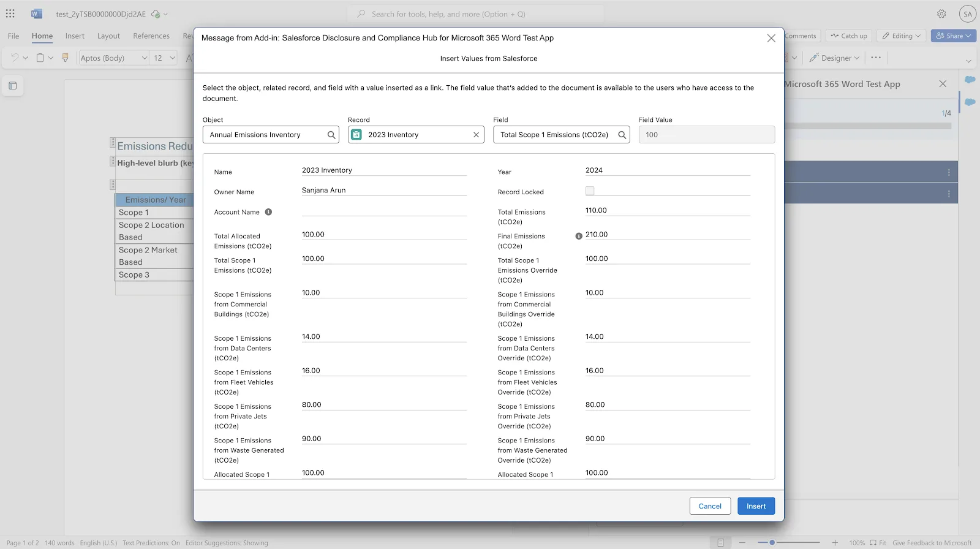This screenshot has width=980, height=549.
Task: Click the page view icon in status bar
Action: [x=720, y=543]
